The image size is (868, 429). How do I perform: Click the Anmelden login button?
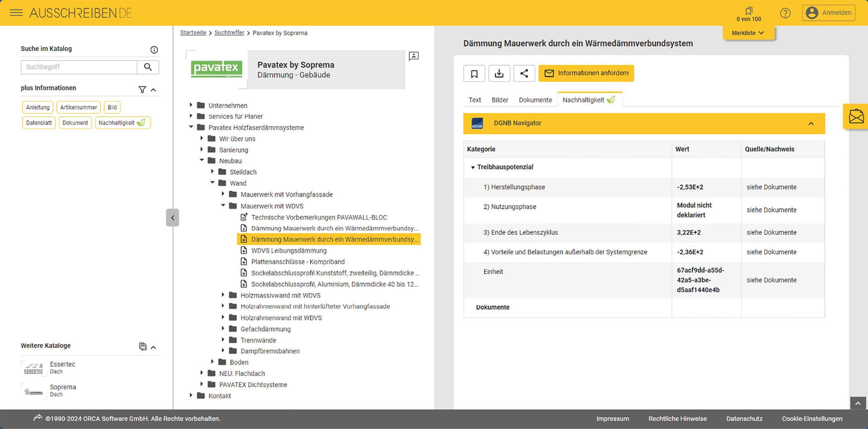click(828, 13)
